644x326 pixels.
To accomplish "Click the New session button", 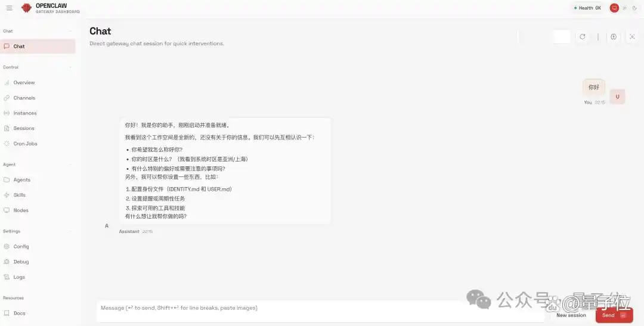I will pos(571,315).
